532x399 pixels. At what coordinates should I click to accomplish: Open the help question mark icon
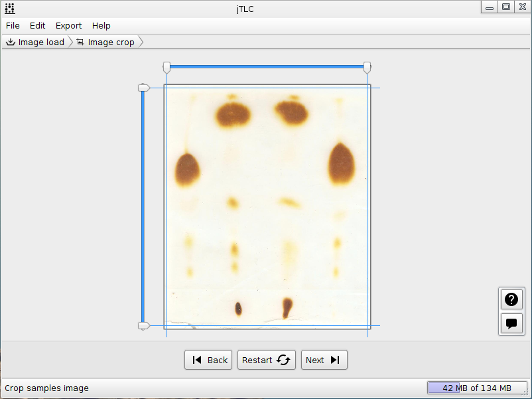pyautogui.click(x=511, y=299)
